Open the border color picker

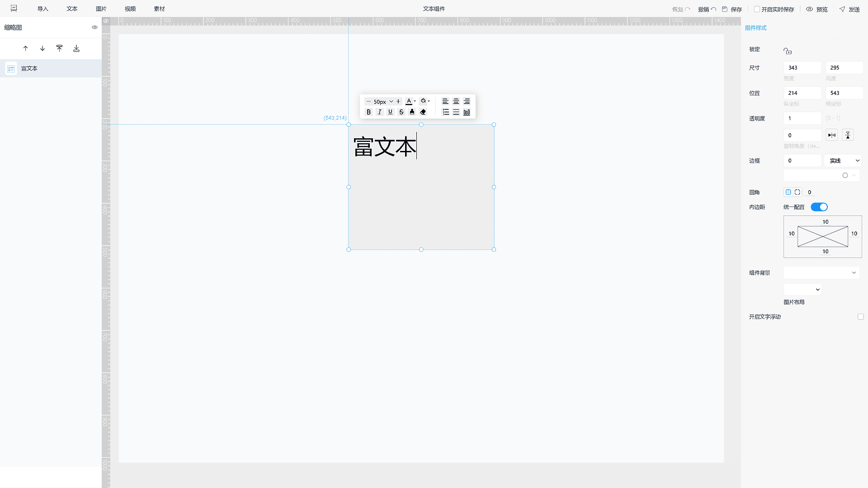pyautogui.click(x=821, y=175)
